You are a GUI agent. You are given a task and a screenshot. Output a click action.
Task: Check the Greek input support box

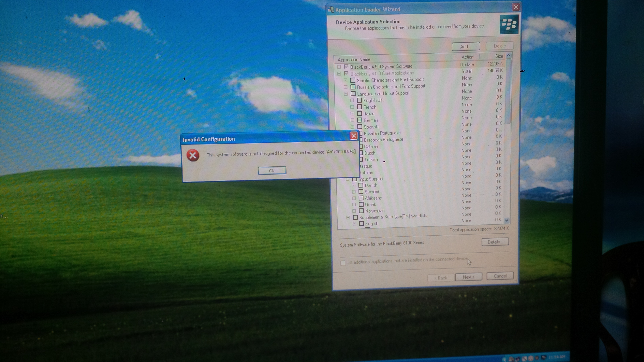coord(361,204)
